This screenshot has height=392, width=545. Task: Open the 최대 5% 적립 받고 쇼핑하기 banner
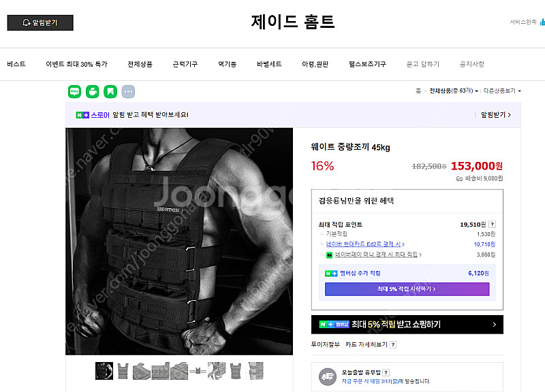point(407,325)
